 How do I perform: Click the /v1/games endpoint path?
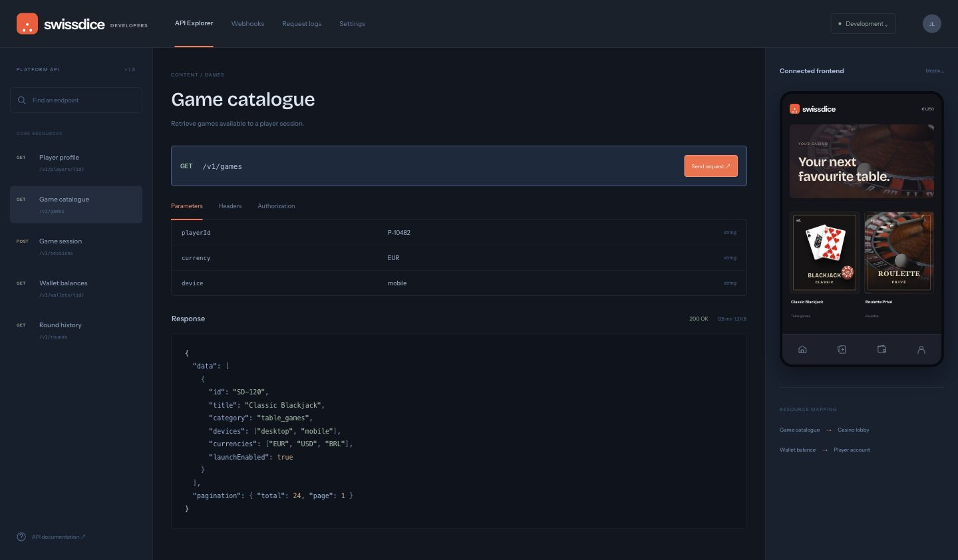click(222, 166)
